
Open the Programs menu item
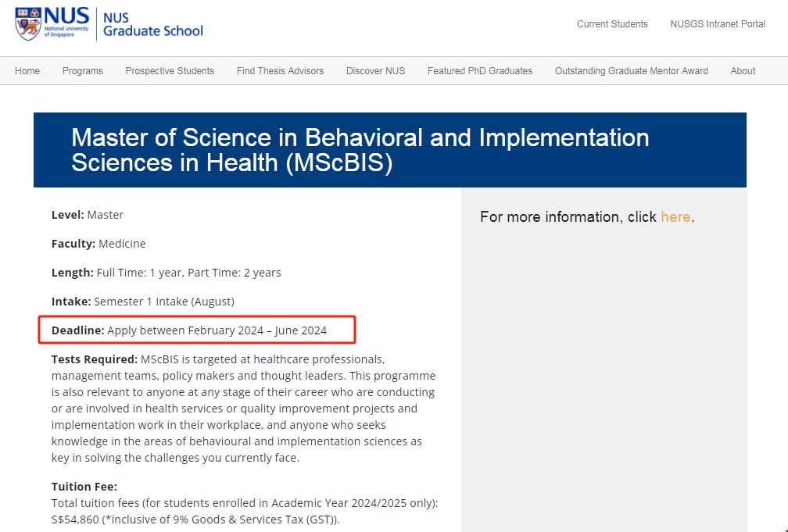pyautogui.click(x=82, y=70)
